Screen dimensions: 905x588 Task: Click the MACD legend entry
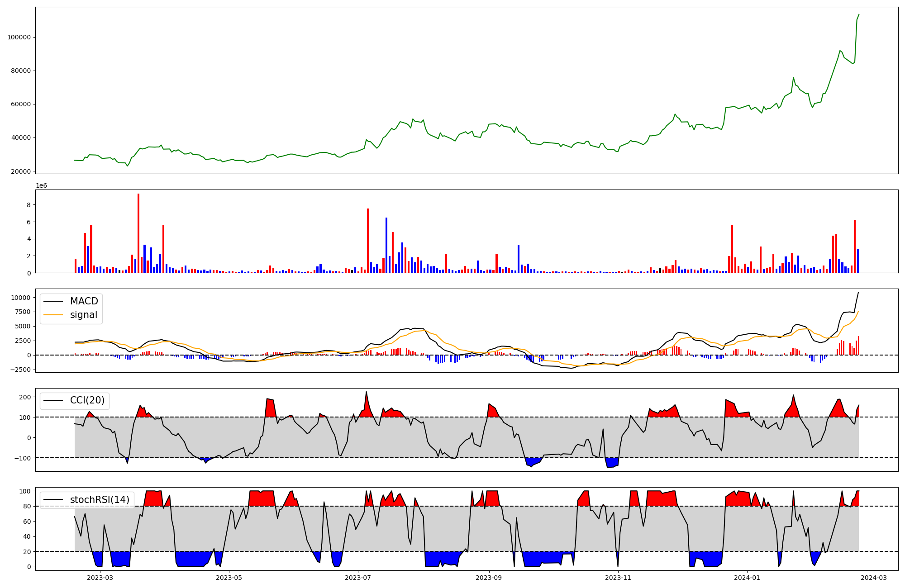tap(84, 301)
